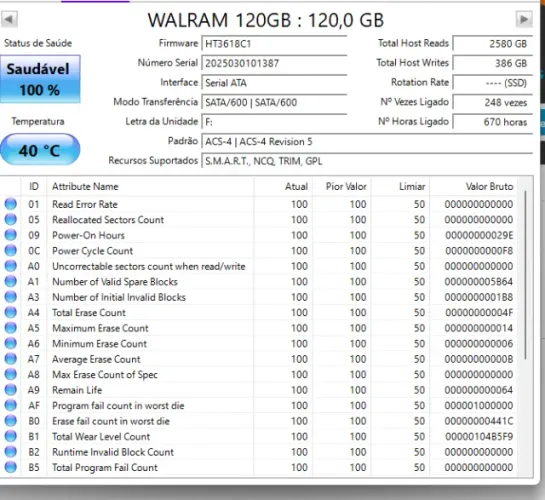The width and height of the screenshot is (545, 500).
Task: Click the Total Host Writes value 386 GB
Action: (x=493, y=63)
